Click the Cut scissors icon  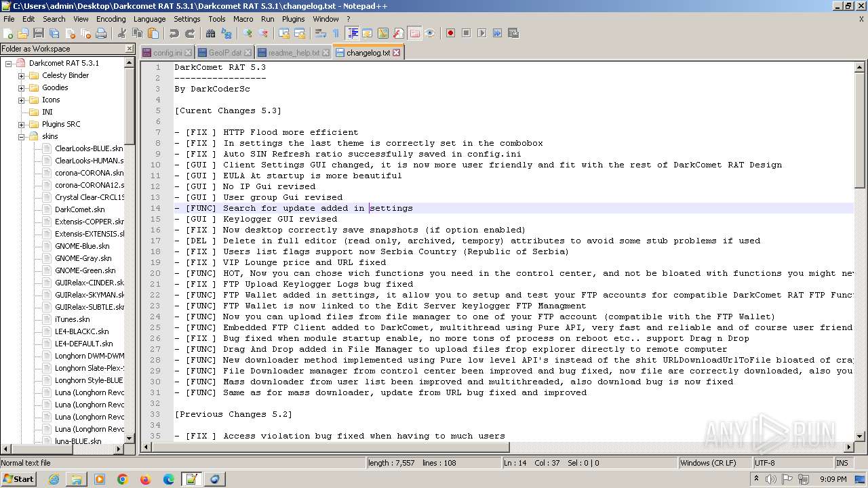point(122,33)
